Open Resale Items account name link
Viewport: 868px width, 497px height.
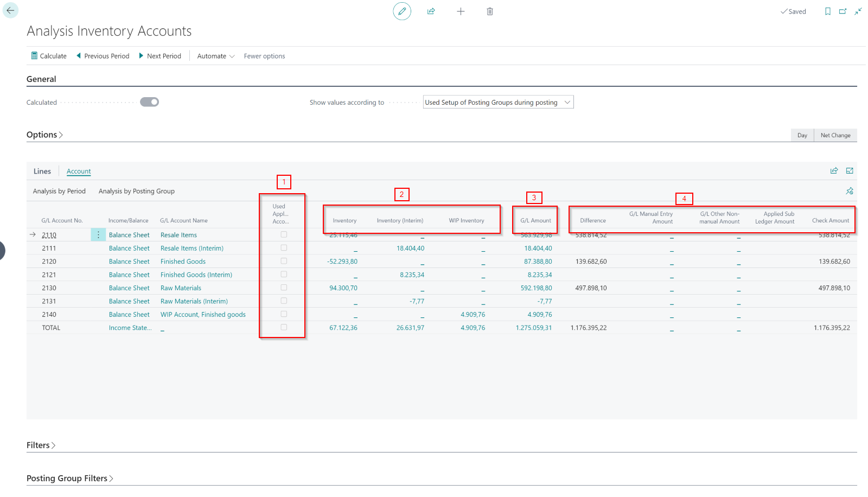pyautogui.click(x=178, y=235)
